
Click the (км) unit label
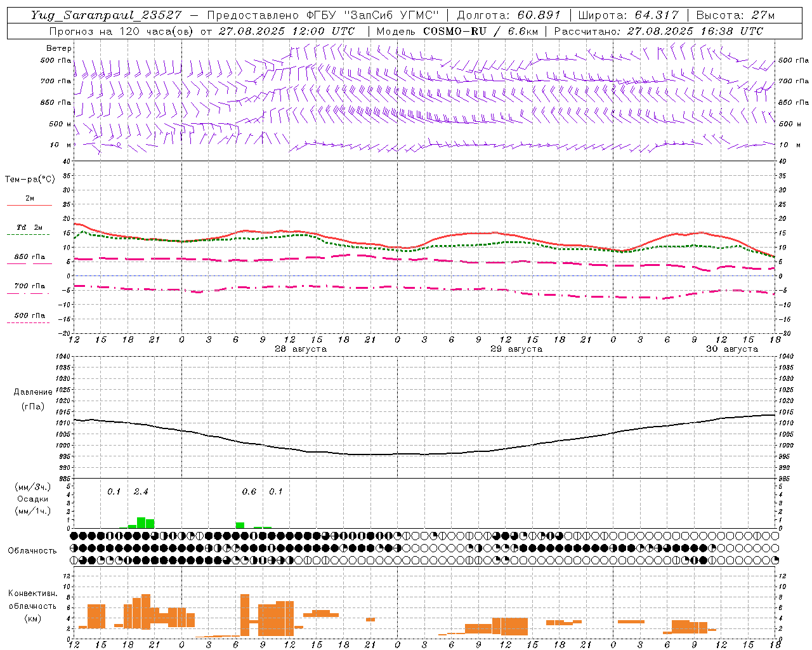(x=32, y=618)
